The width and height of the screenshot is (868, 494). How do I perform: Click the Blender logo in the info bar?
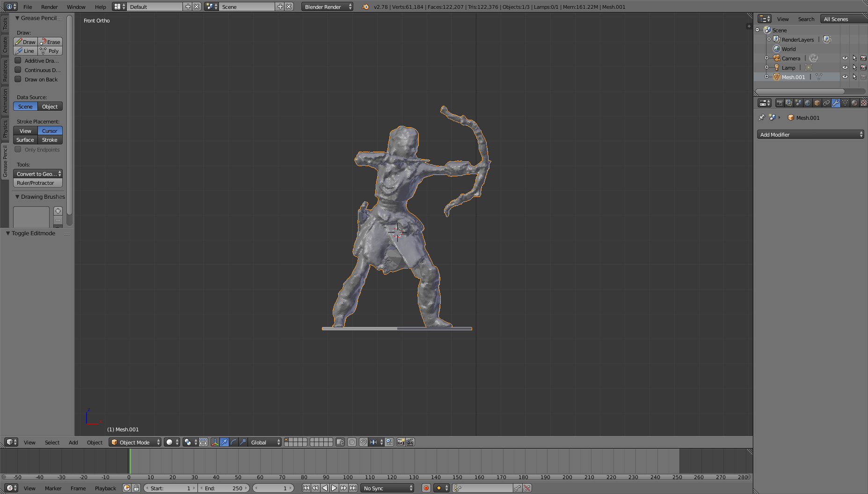coord(365,7)
